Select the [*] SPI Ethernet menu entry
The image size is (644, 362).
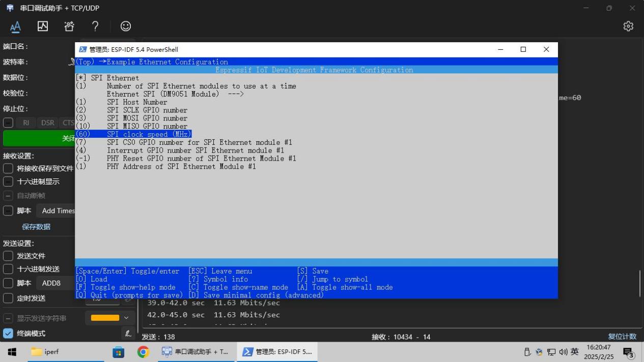point(107,78)
